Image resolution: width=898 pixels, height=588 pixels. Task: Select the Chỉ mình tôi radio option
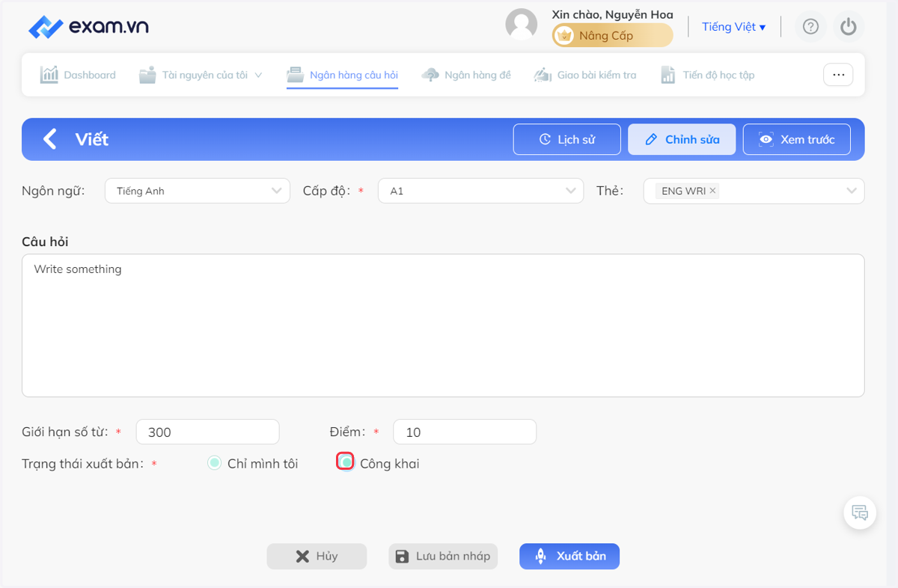pyautogui.click(x=214, y=463)
